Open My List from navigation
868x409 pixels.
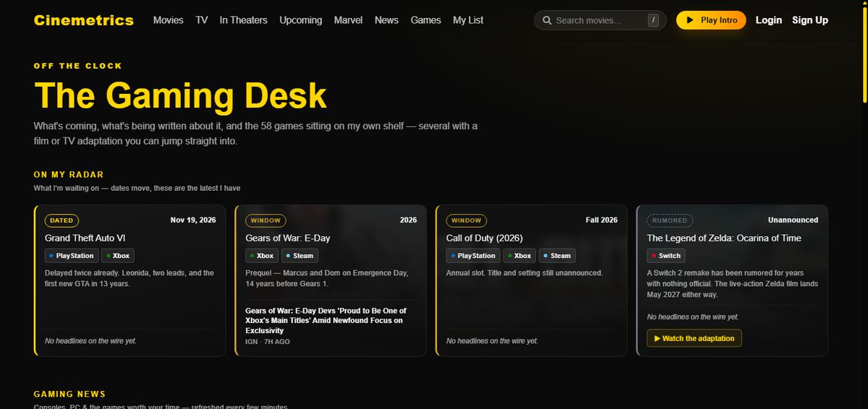tap(468, 20)
